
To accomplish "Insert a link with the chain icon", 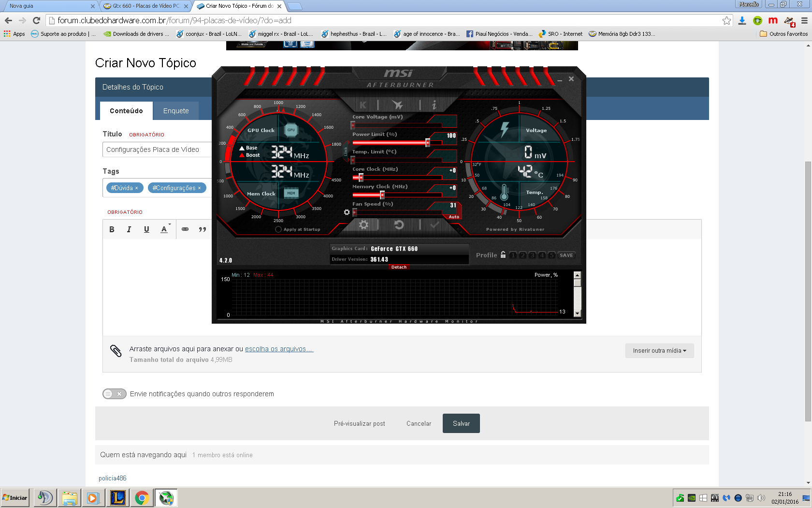I will coord(185,229).
